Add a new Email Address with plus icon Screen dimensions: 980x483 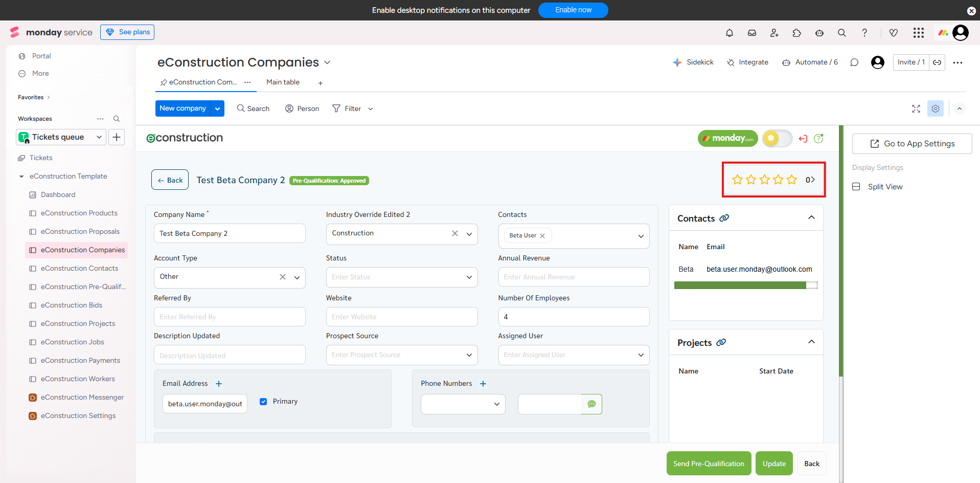pos(219,384)
